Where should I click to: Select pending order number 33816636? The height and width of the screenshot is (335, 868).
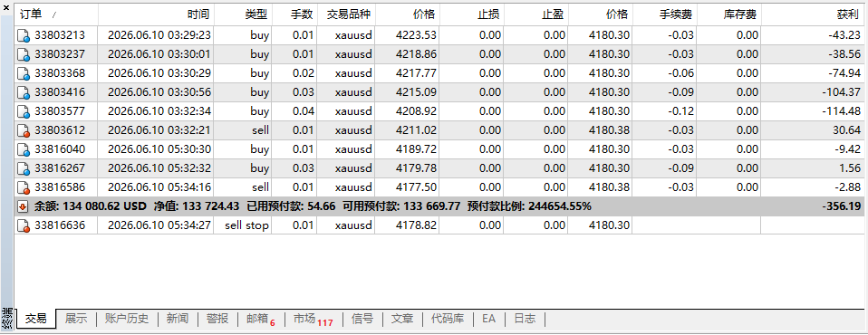(60, 225)
